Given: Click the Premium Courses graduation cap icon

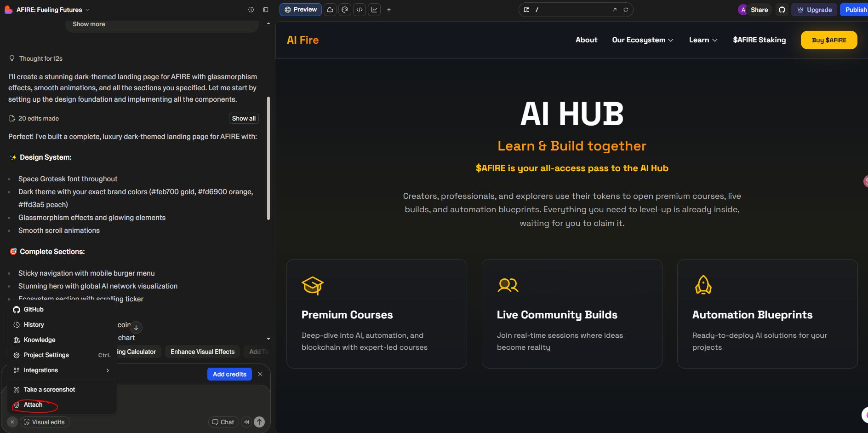Looking at the screenshot, I should click(x=313, y=285).
